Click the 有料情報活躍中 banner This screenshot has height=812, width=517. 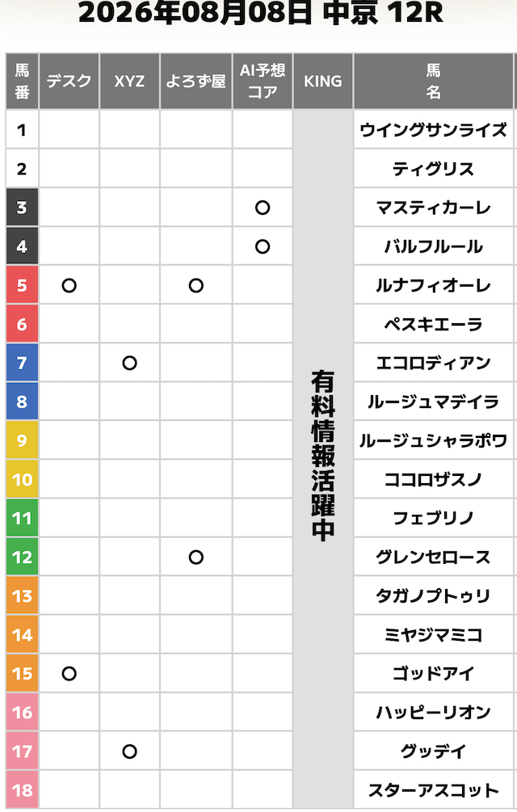(x=323, y=456)
